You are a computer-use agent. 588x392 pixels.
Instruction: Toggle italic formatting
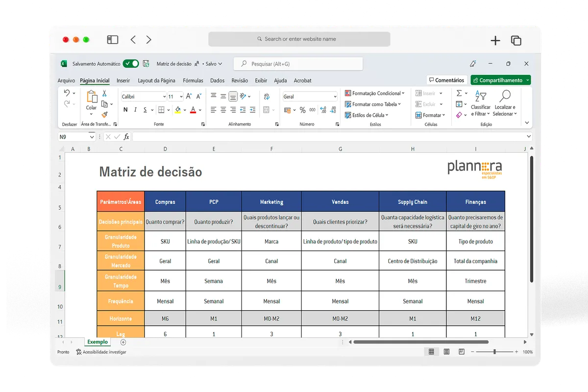click(135, 110)
